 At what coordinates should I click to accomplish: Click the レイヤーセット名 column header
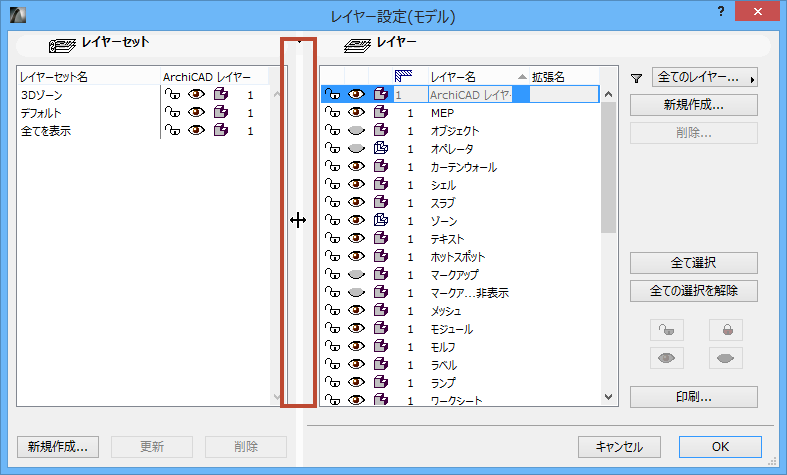coord(54,76)
